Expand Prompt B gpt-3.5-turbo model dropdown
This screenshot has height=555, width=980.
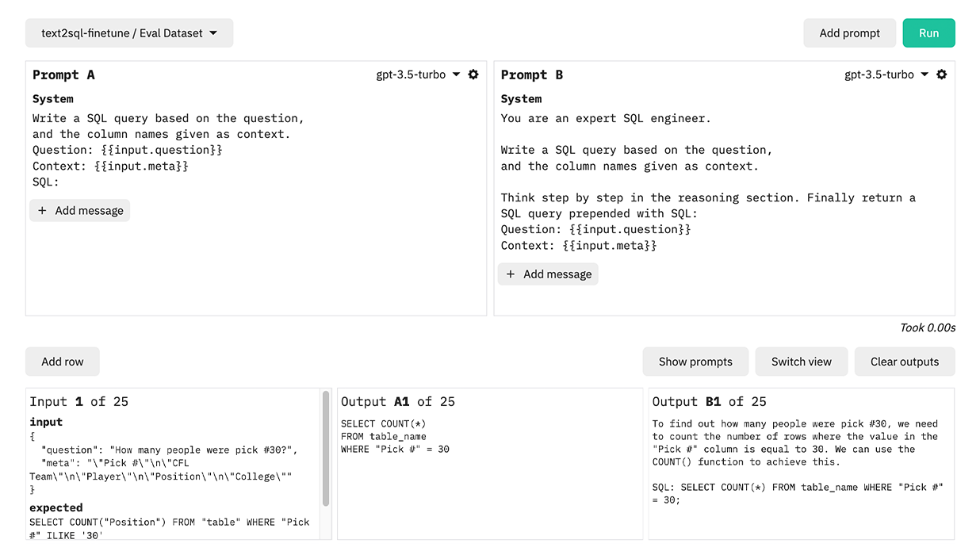click(886, 75)
